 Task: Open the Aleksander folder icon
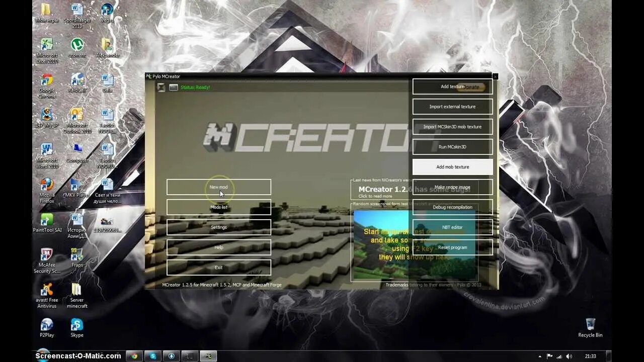107,48
